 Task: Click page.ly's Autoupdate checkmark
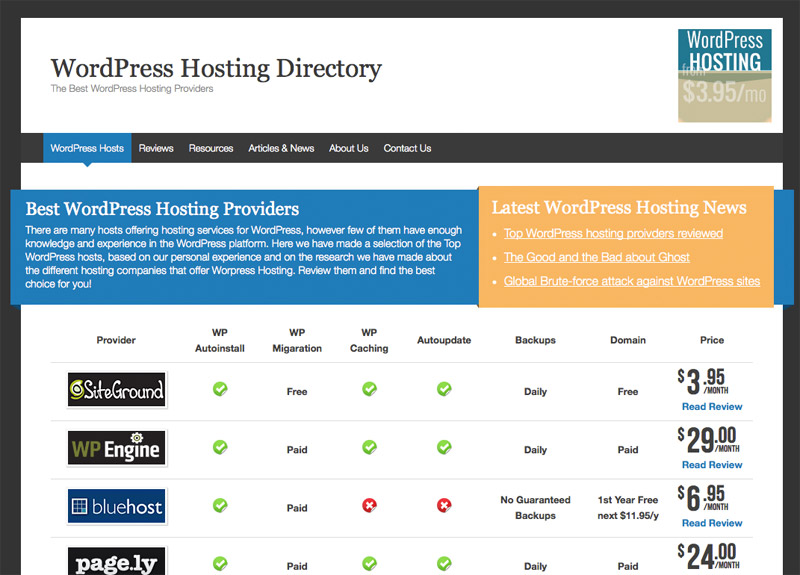click(x=444, y=564)
